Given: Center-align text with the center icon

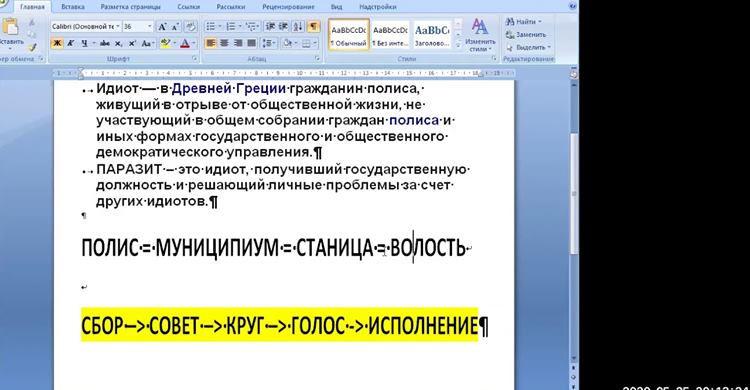Looking at the screenshot, I should [224, 43].
